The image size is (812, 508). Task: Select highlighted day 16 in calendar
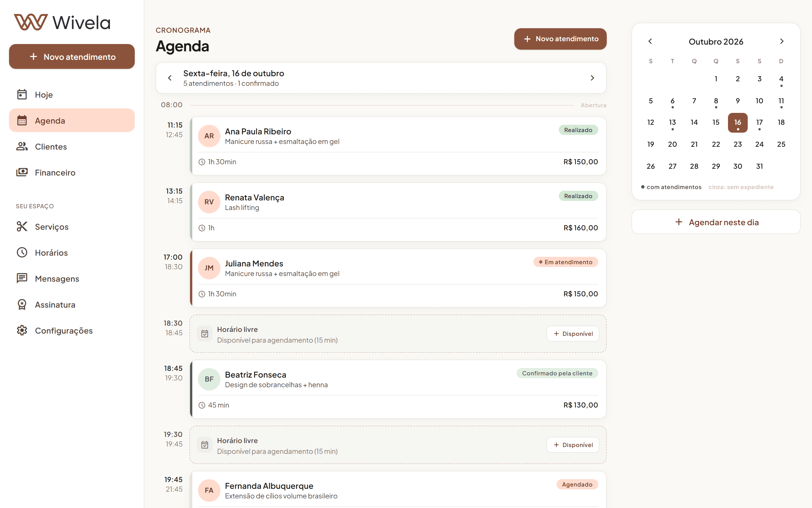(x=738, y=123)
